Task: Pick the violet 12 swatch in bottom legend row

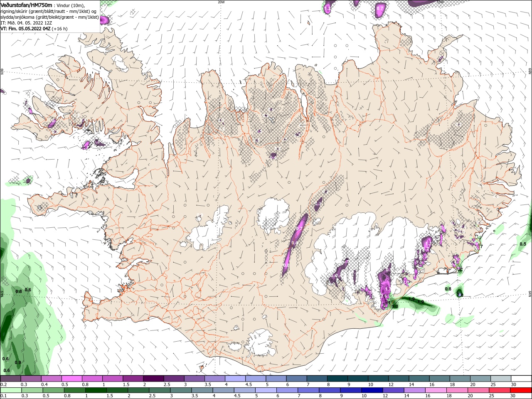Action: (394, 390)
